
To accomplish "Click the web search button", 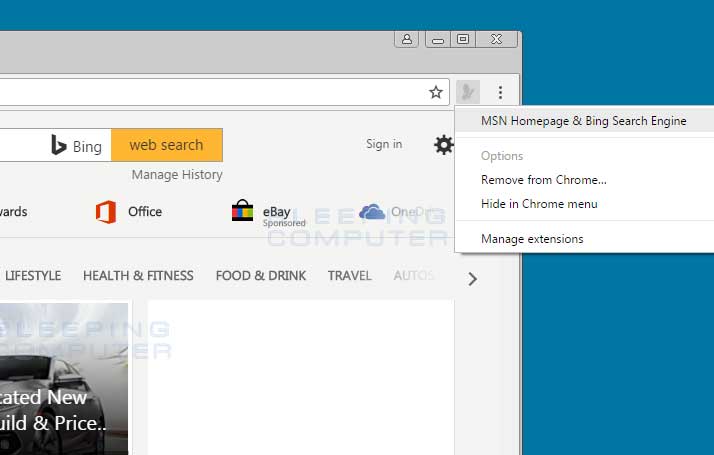I will (167, 145).
